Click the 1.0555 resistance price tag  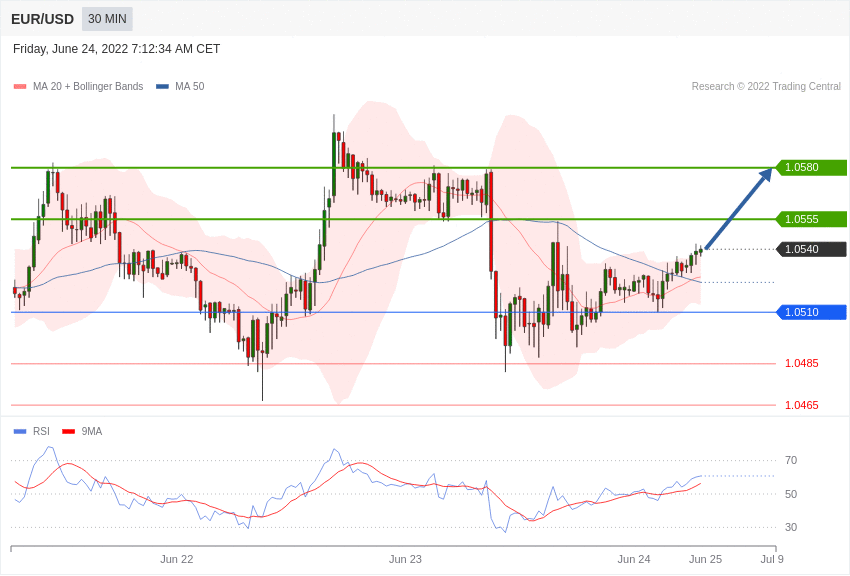click(812, 219)
